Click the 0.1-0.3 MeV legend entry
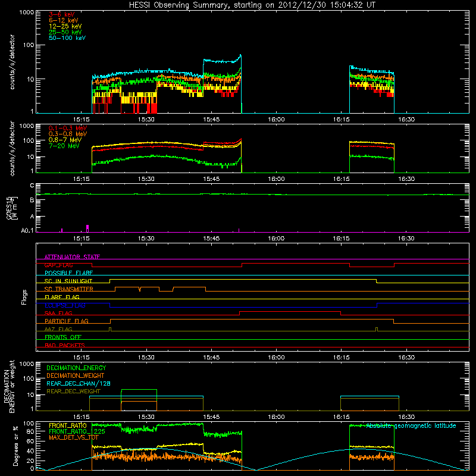 68,129
